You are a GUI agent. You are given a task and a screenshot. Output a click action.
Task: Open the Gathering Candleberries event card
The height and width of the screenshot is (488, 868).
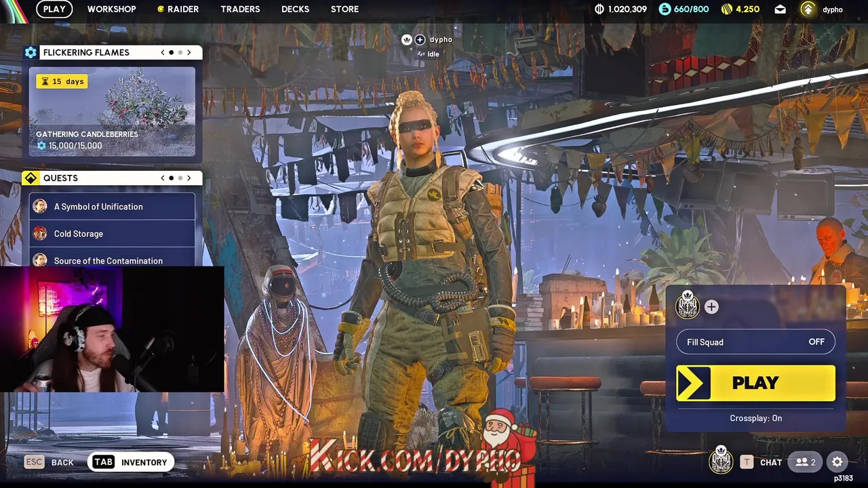coord(112,112)
